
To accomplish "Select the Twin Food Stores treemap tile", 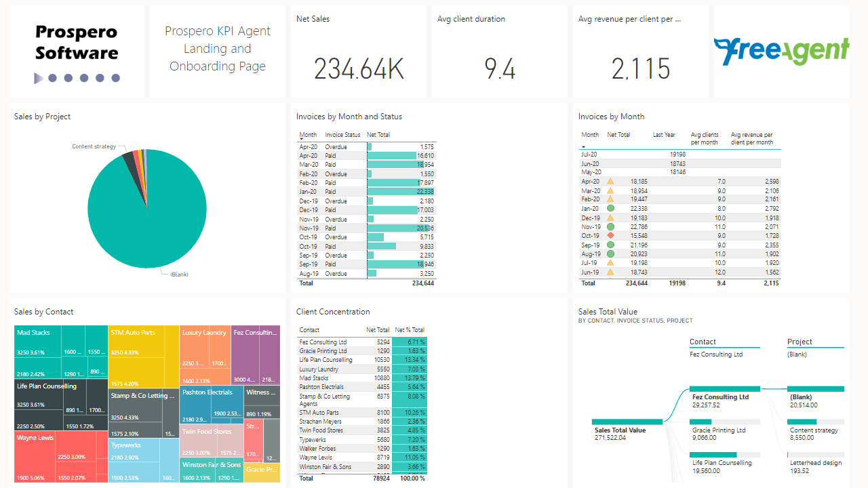I will tap(211, 441).
